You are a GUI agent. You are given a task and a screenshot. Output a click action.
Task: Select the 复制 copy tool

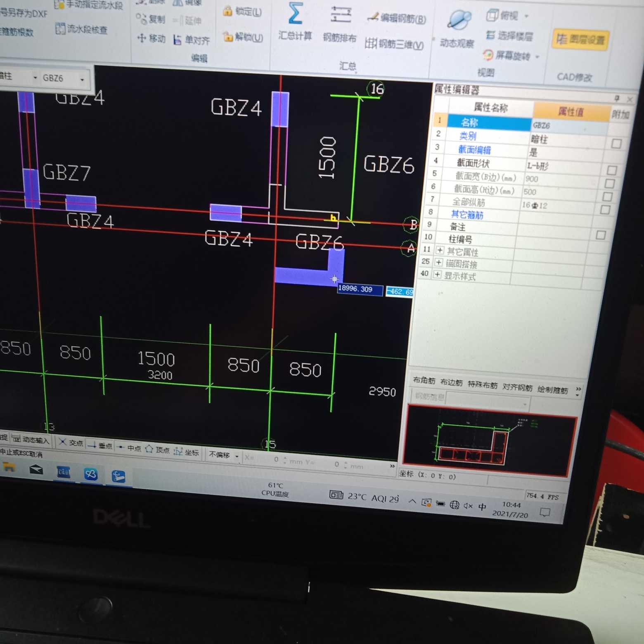pyautogui.click(x=150, y=19)
